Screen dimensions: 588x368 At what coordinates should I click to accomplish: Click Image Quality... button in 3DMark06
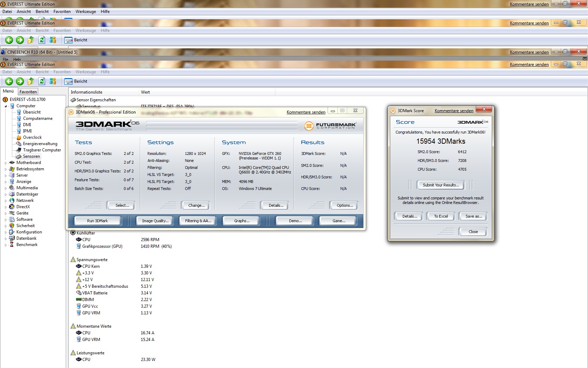pyautogui.click(x=155, y=221)
